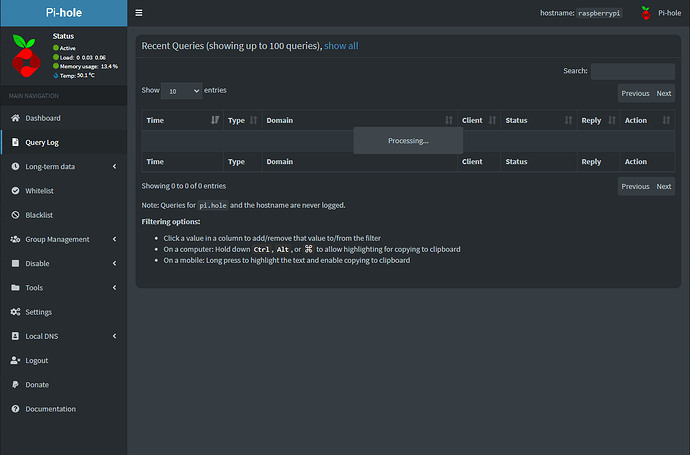The image size is (690, 455).
Task: Click the Settings gears icon
Action: point(15,312)
